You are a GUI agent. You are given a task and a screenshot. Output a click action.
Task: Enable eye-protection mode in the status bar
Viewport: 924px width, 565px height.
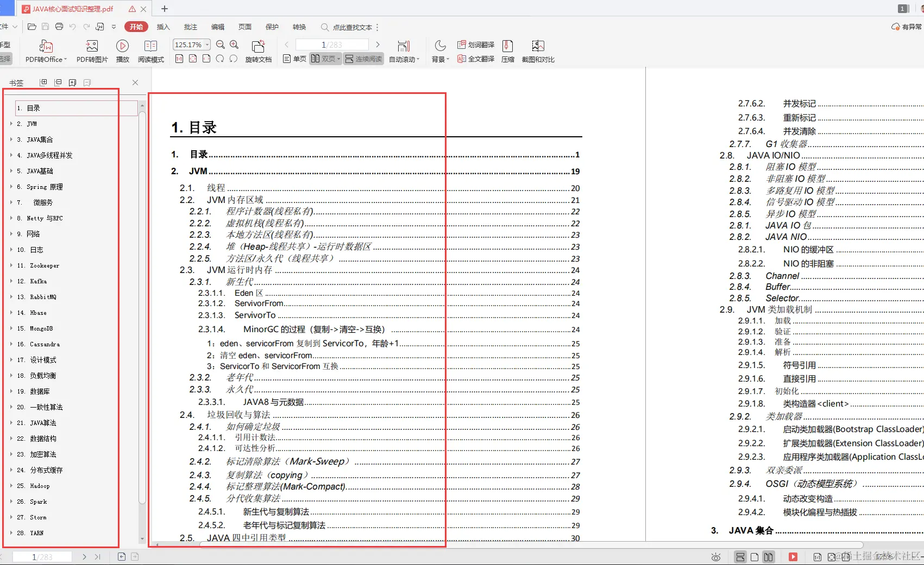tap(716, 556)
